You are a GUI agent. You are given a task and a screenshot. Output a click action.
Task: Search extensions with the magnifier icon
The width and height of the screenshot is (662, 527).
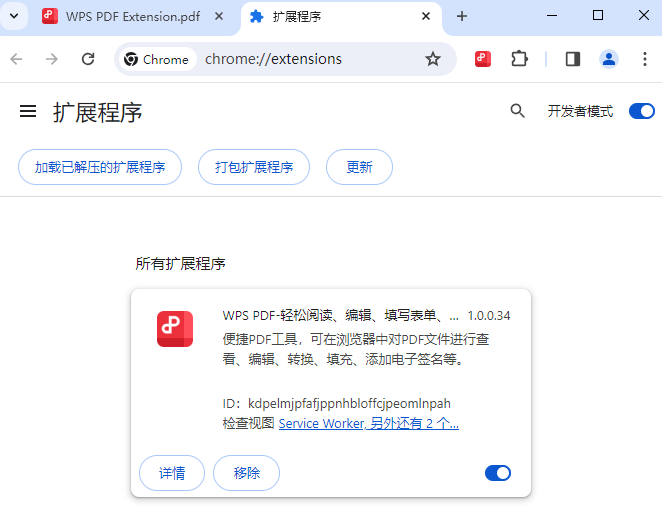pyautogui.click(x=518, y=111)
